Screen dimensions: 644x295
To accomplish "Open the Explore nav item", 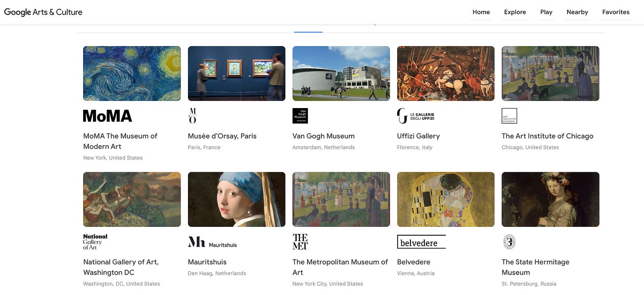I will point(515,12).
